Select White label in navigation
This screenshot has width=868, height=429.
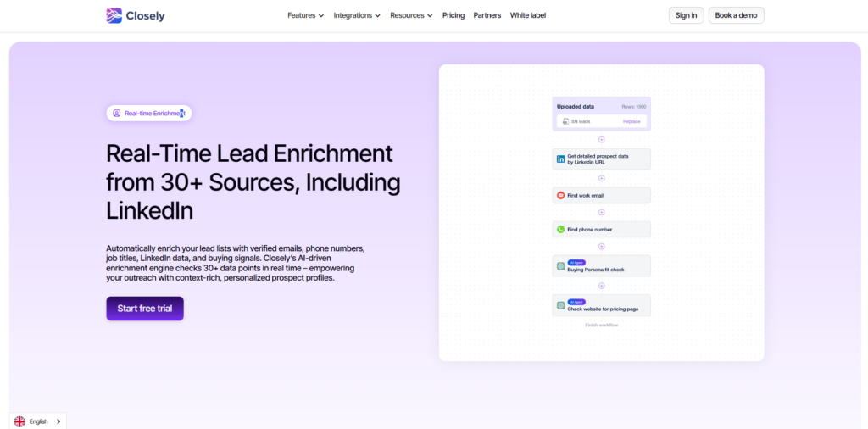click(528, 15)
